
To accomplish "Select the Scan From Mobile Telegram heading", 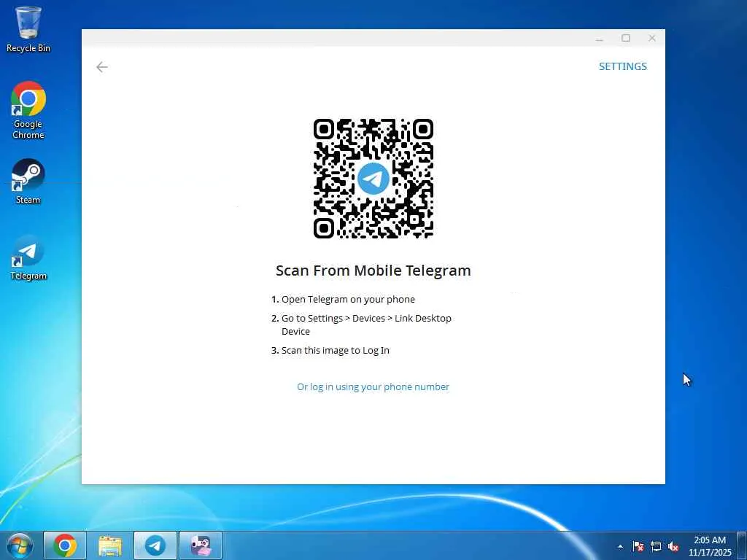I will point(373,271).
